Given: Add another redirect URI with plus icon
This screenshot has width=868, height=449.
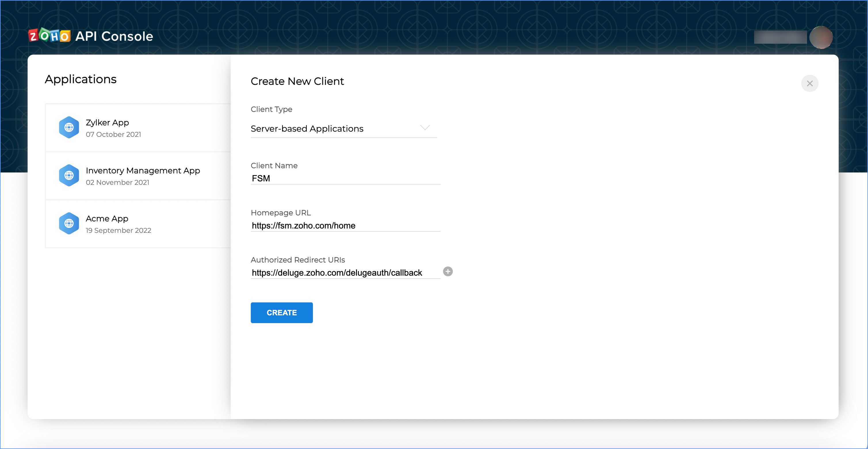Looking at the screenshot, I should point(448,271).
